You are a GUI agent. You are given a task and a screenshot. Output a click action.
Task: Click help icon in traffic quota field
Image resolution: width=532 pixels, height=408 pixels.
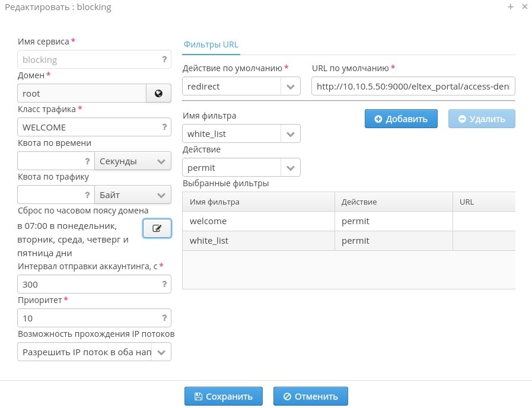point(87,195)
